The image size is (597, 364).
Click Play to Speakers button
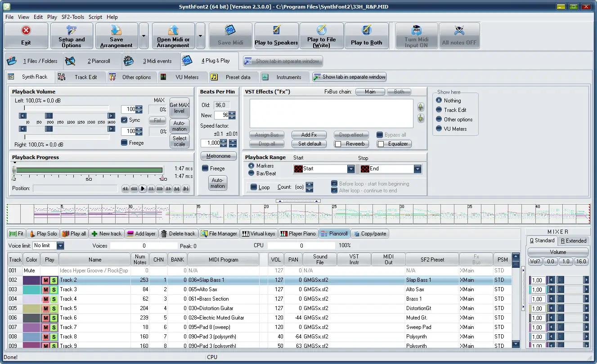[276, 36]
